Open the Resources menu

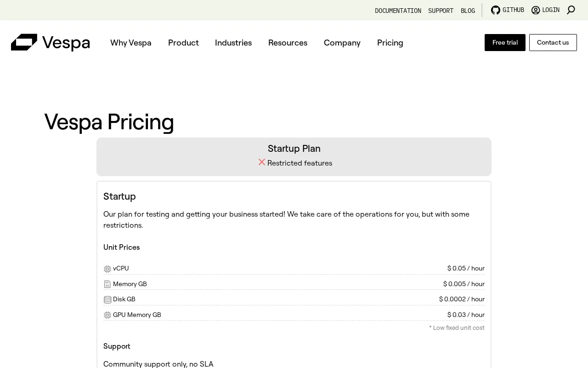coord(288,43)
